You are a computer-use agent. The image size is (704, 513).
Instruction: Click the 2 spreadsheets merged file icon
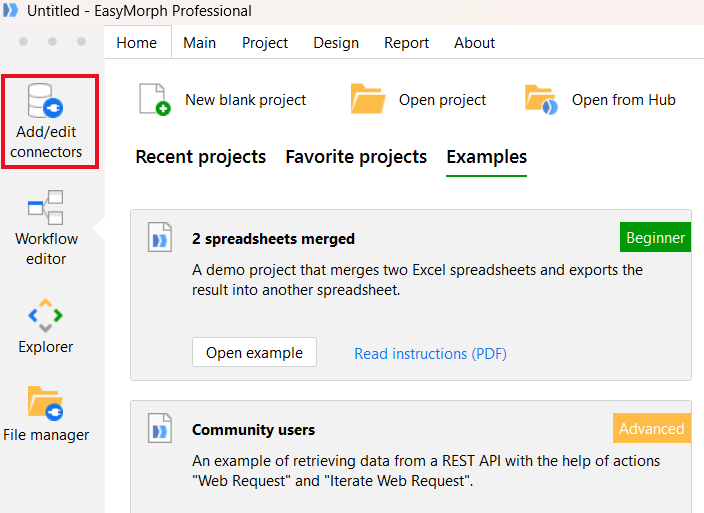(160, 237)
